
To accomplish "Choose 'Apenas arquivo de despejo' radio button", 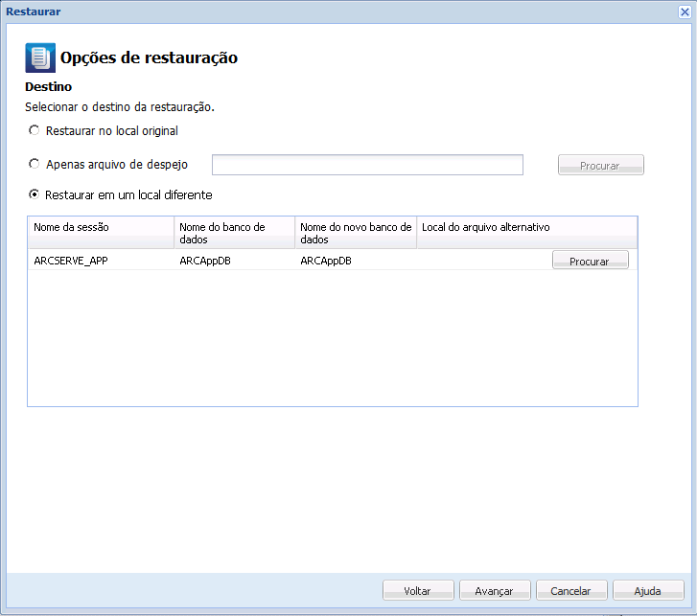I will [35, 164].
